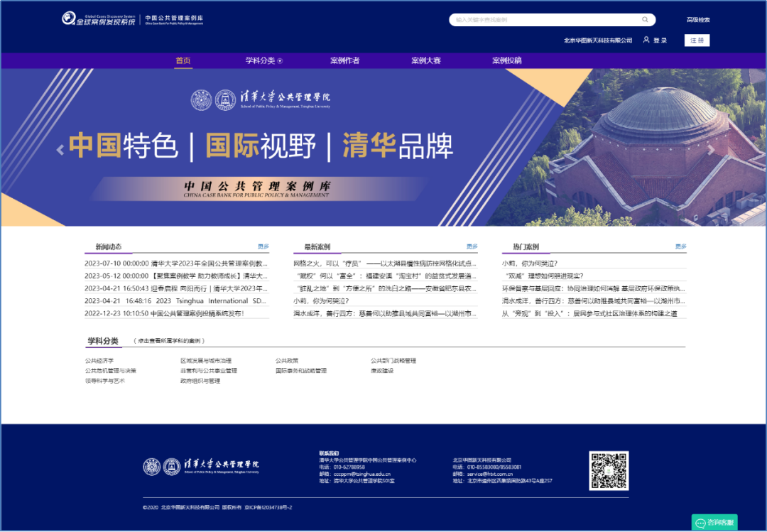Advance banner with right arrow

[711, 150]
